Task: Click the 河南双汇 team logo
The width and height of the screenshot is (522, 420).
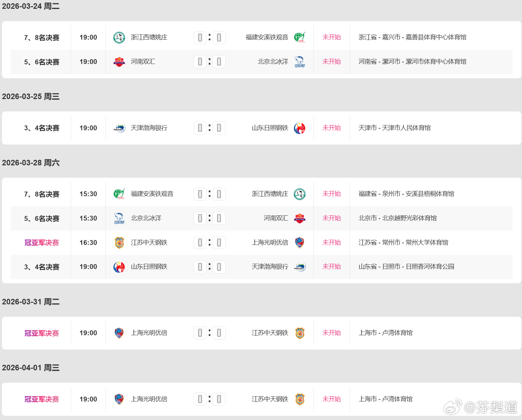Action: click(x=120, y=62)
